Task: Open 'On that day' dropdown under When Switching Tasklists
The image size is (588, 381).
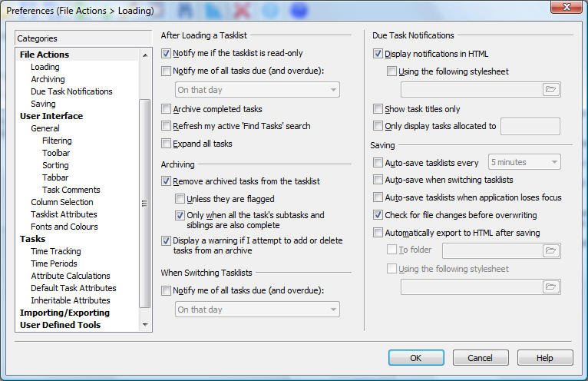Action: (x=257, y=310)
